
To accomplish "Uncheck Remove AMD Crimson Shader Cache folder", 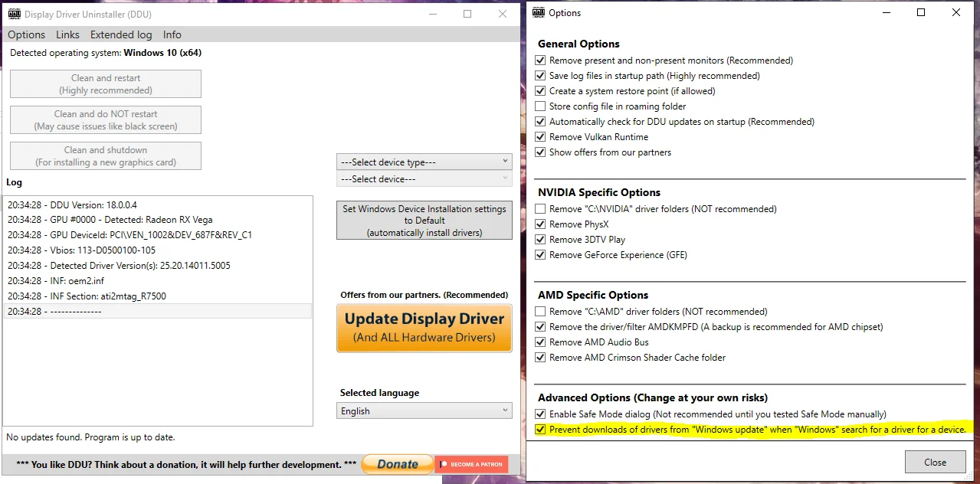I will 541,358.
